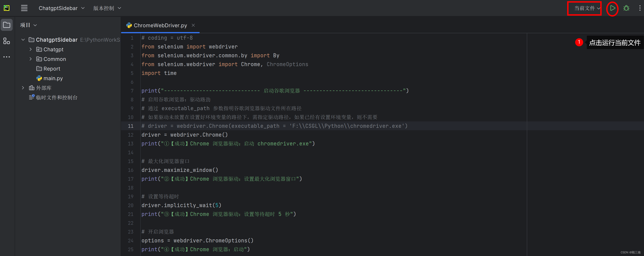Viewport: 644px width, 256px height.
Task: Click on 'driver.maximize_window()' code
Action: click(x=180, y=170)
